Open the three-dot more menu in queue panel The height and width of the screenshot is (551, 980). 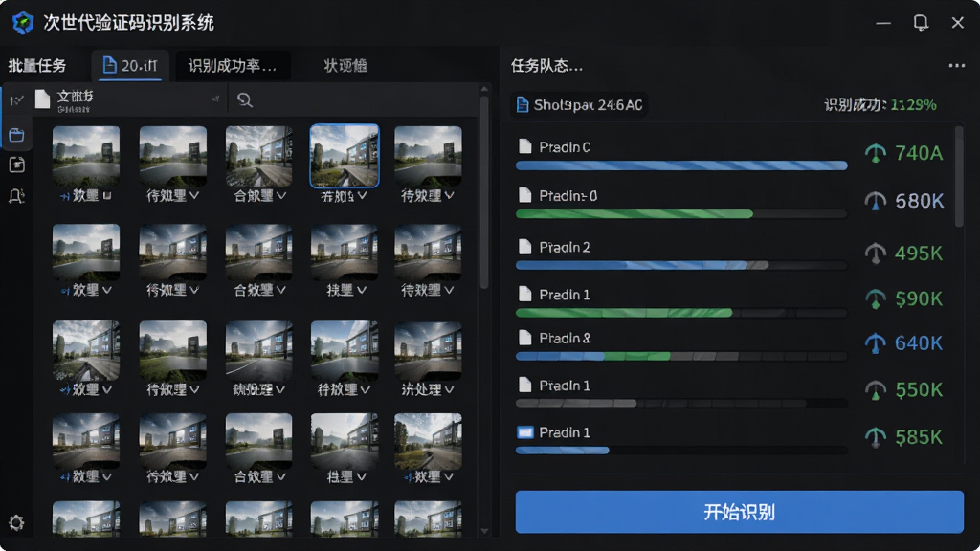click(956, 66)
